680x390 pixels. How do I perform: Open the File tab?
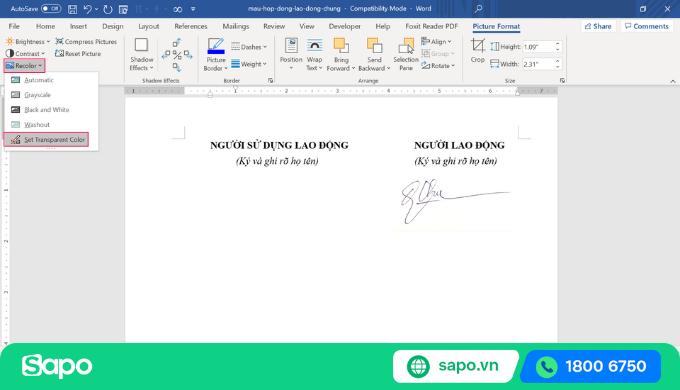click(x=14, y=26)
